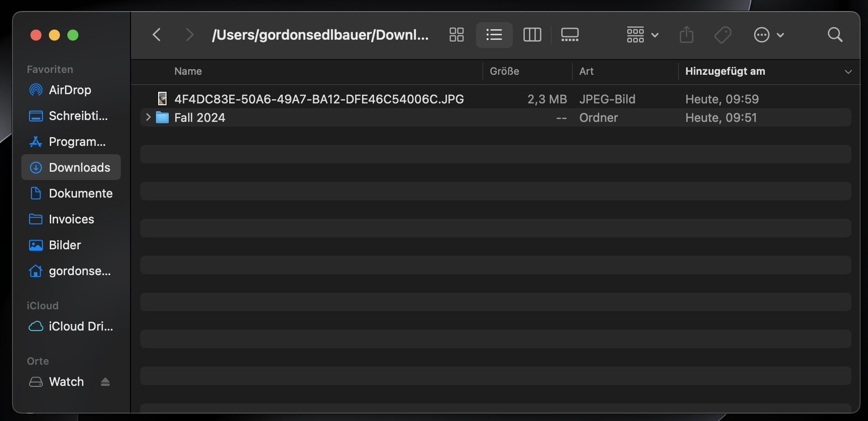Select AirDrop in the sidebar
The height and width of the screenshot is (421, 868).
[70, 90]
